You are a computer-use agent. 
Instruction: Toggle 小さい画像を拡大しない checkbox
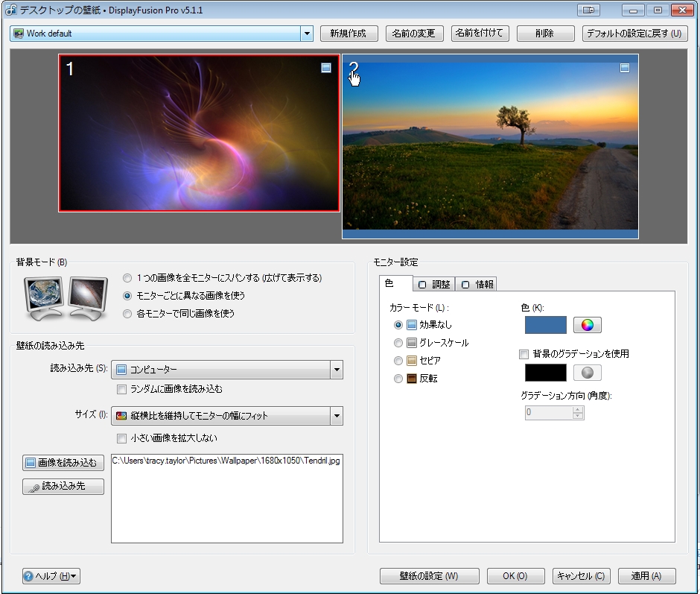point(122,438)
